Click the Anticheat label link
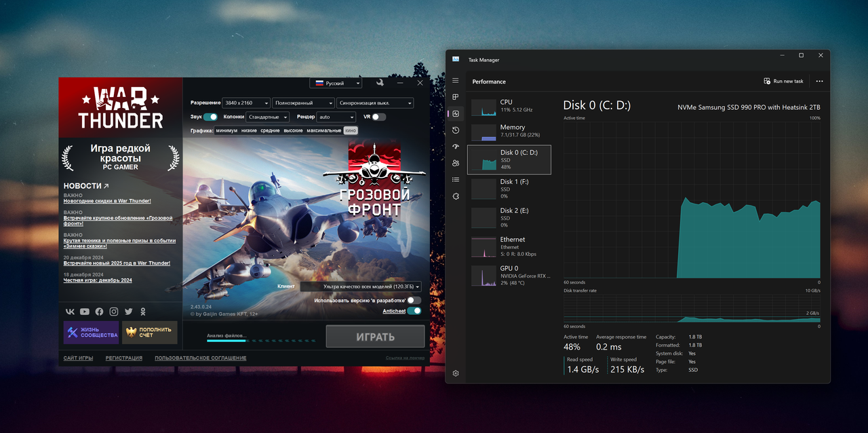Screen dimensions: 868x433 394,311
